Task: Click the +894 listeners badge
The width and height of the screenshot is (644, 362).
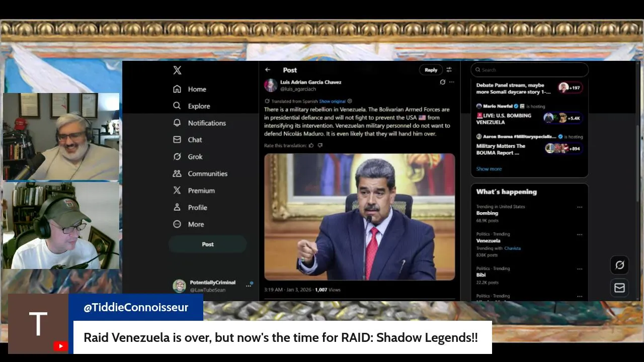Action: (563, 148)
